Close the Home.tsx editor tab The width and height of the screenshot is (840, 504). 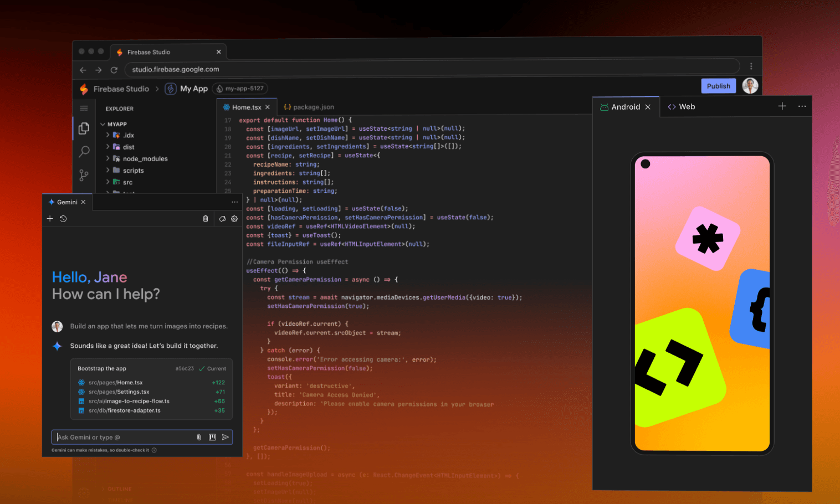pos(268,107)
